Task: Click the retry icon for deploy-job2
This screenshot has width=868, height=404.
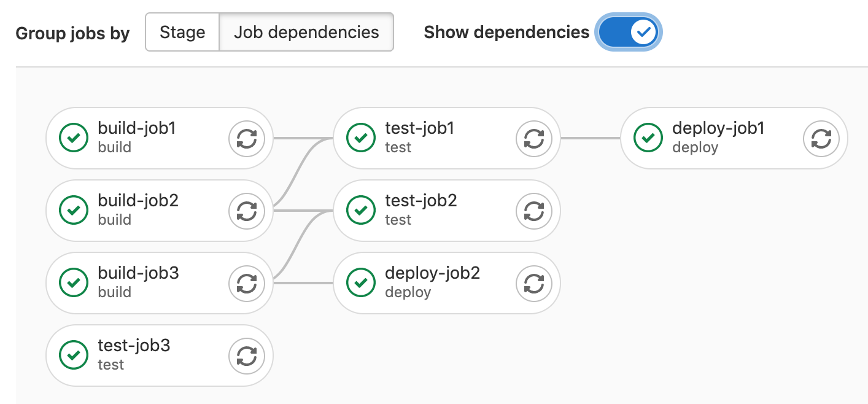Action: [x=534, y=283]
